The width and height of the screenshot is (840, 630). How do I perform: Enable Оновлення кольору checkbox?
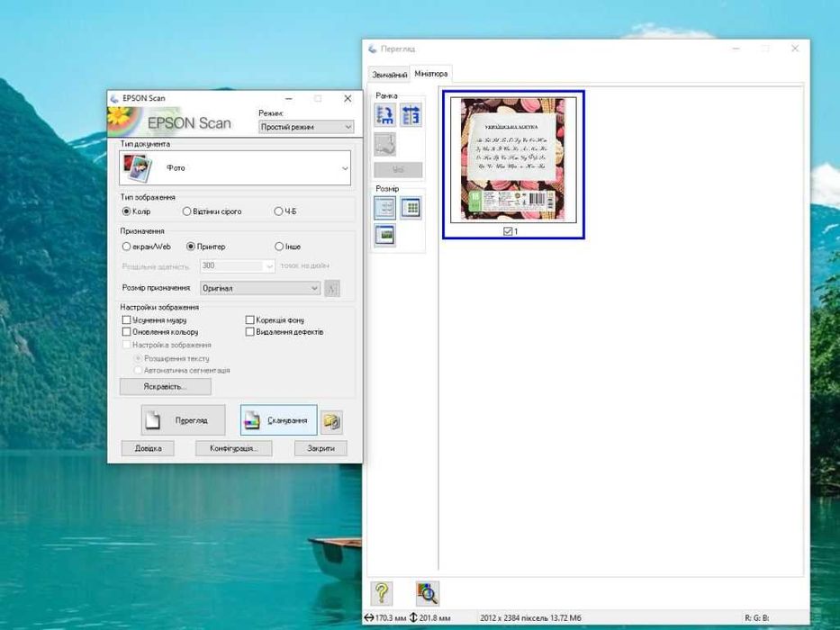pyautogui.click(x=126, y=332)
